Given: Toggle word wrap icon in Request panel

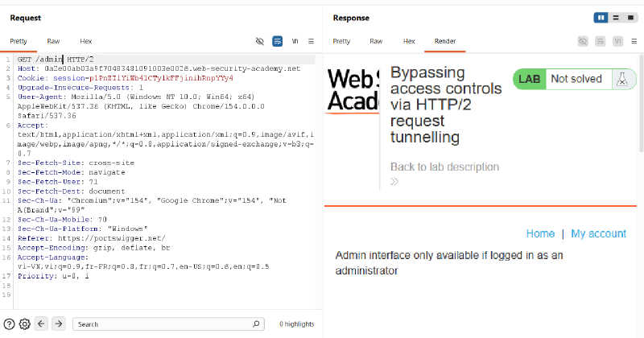Looking at the screenshot, I should click(277, 41).
